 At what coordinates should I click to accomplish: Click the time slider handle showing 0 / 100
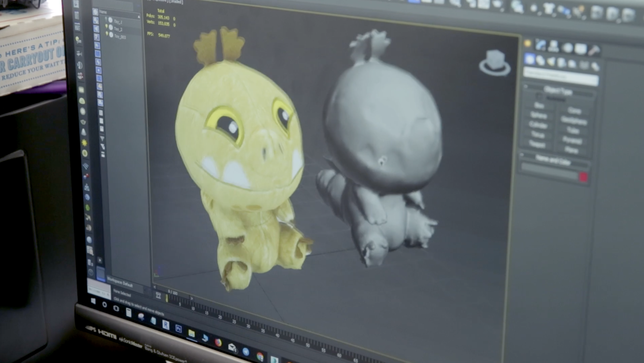(173, 292)
